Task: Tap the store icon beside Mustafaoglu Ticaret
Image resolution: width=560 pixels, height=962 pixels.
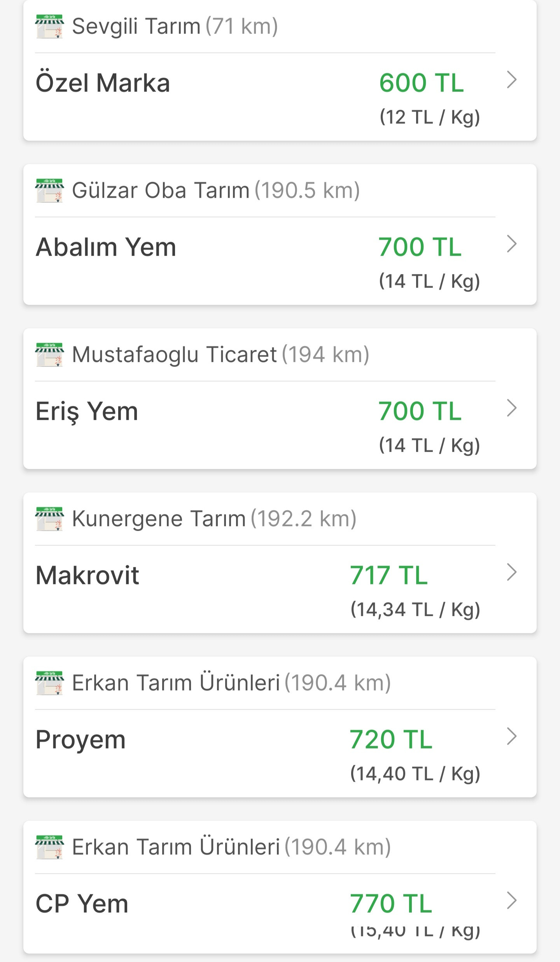Action: click(49, 355)
